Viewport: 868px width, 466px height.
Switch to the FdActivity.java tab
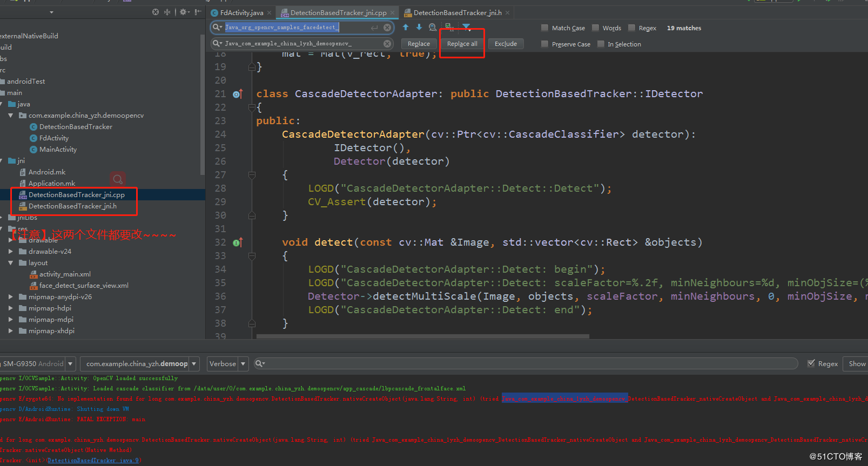(x=241, y=12)
